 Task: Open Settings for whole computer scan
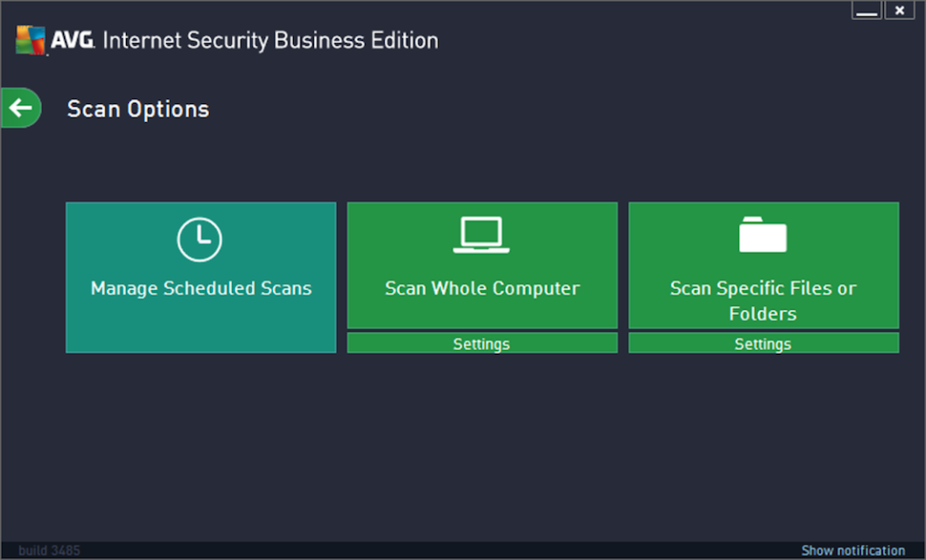pyautogui.click(x=481, y=343)
